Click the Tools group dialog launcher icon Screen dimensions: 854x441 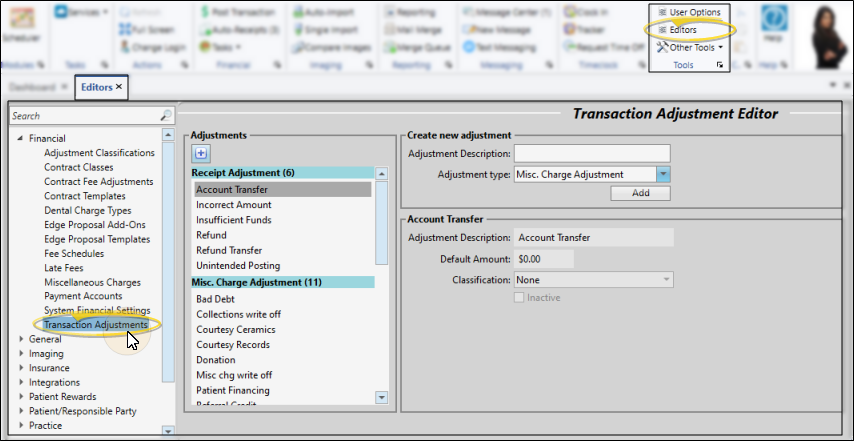(x=719, y=65)
